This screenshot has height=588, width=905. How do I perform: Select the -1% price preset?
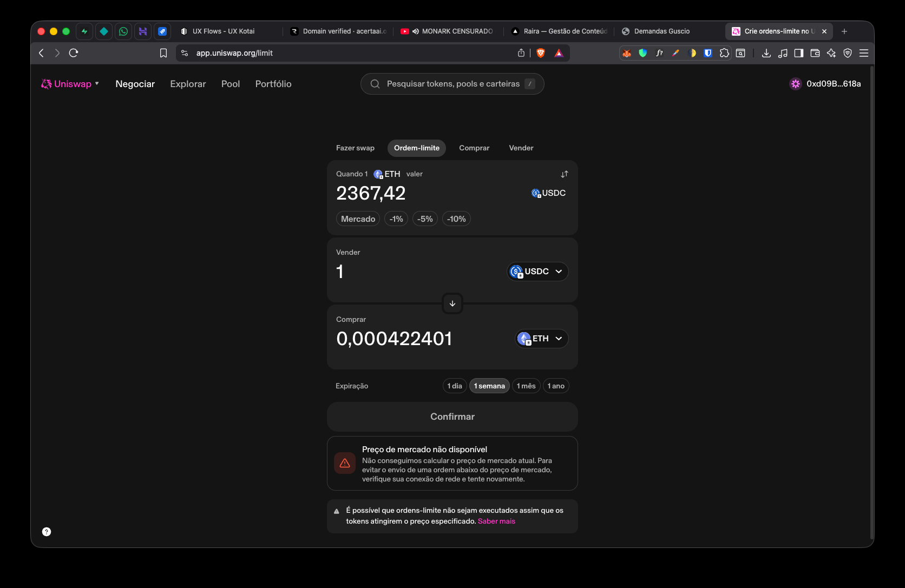(x=396, y=219)
